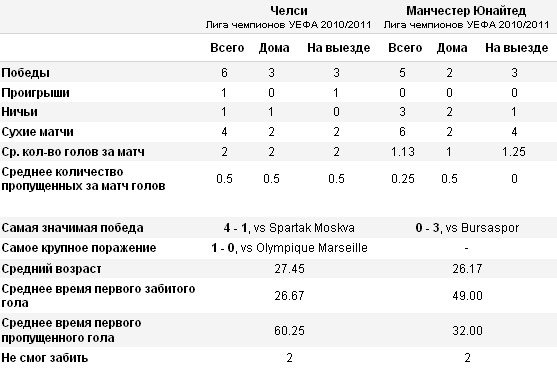Click the 4 - 1 vs Spartak Moskva result
Viewport: 557px width, 370px height.
click(289, 228)
